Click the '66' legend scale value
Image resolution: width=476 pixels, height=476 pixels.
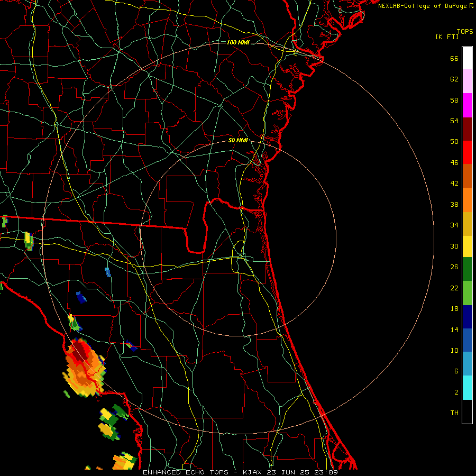[454, 59]
